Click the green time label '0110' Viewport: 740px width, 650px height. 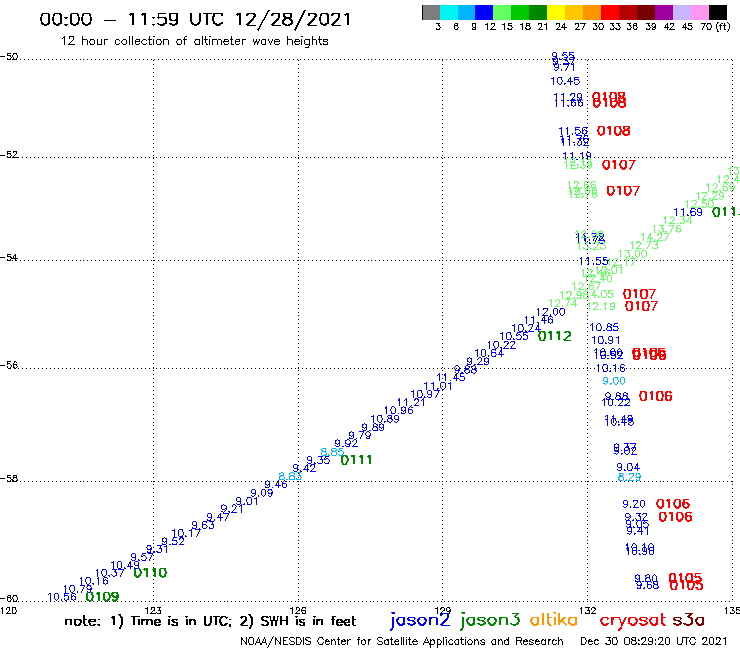(150, 573)
